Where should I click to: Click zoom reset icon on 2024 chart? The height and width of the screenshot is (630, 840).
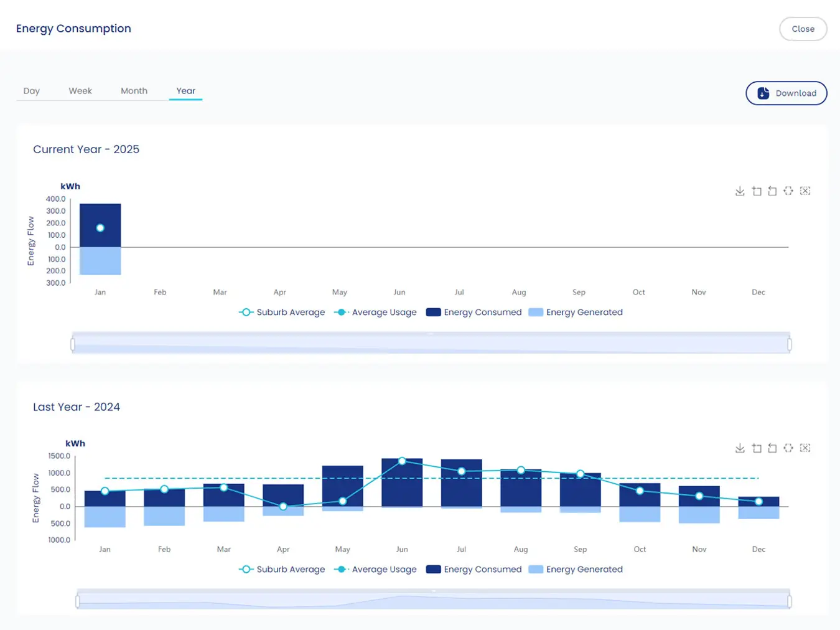pos(772,448)
